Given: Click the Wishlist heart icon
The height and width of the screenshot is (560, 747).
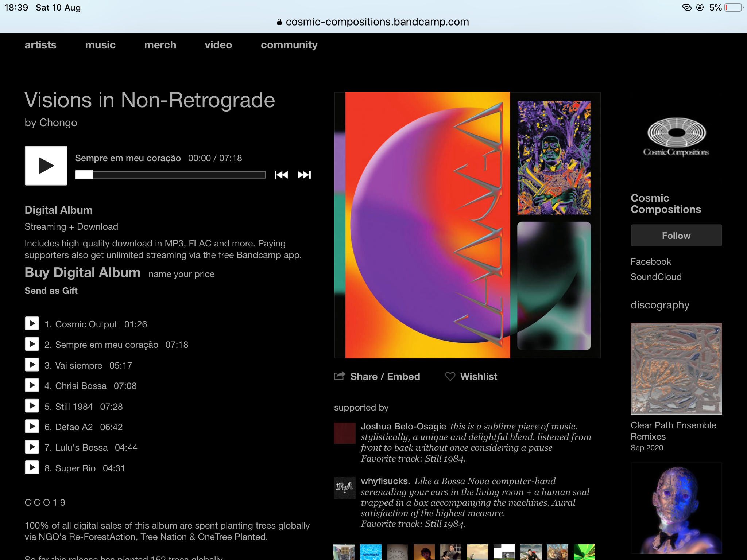Looking at the screenshot, I should pyautogui.click(x=450, y=376).
